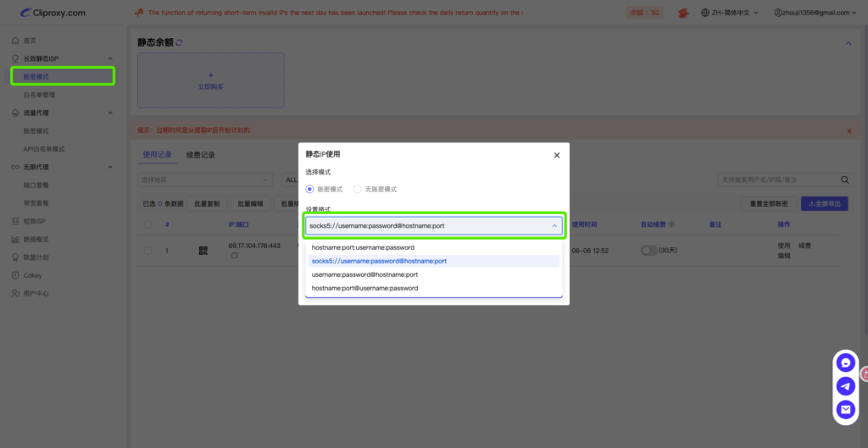Click the red coupon icon in header

[x=683, y=13]
